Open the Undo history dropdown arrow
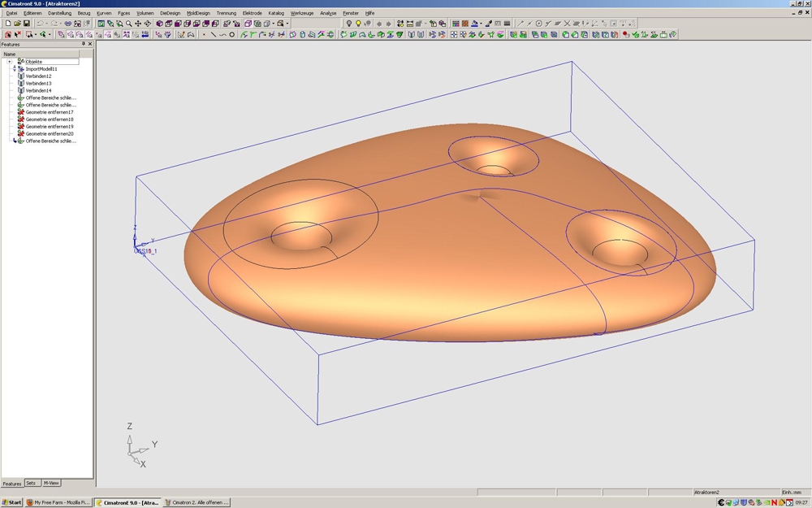 point(46,24)
